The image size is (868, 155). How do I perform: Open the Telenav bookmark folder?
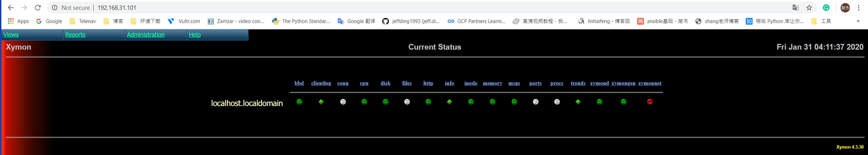click(x=83, y=21)
